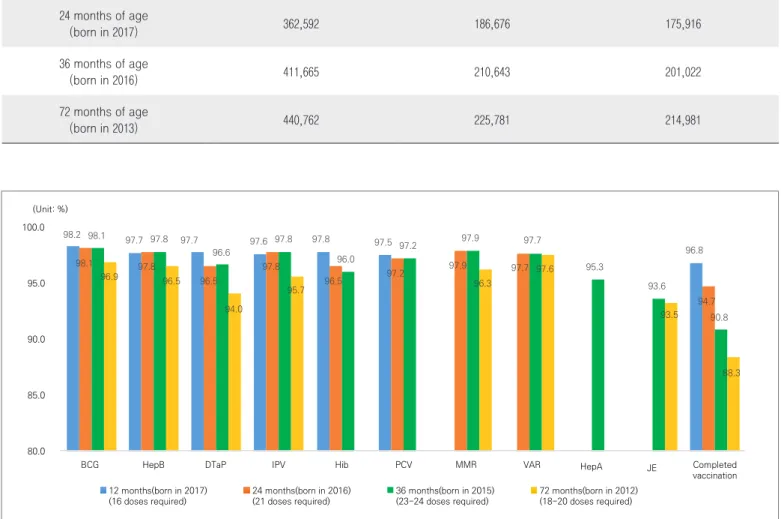This screenshot has height=519, width=781.
Task: Click the blue 12 months legend swatch
Action: point(103,490)
